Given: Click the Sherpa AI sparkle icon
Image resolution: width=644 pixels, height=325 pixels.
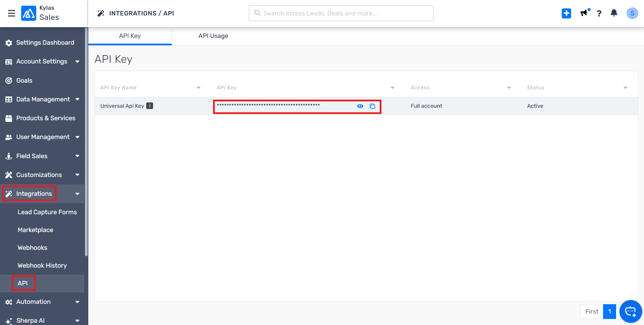Looking at the screenshot, I should 9,321.
